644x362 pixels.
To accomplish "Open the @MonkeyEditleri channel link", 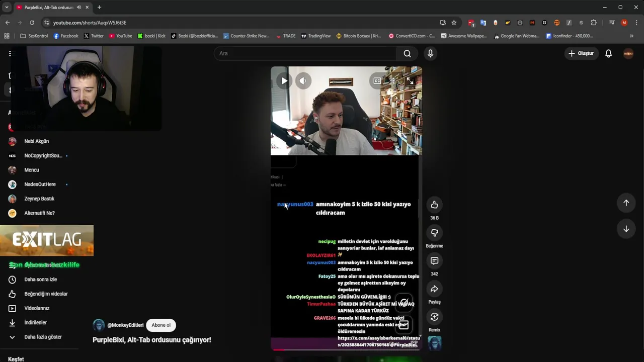I will (125, 325).
